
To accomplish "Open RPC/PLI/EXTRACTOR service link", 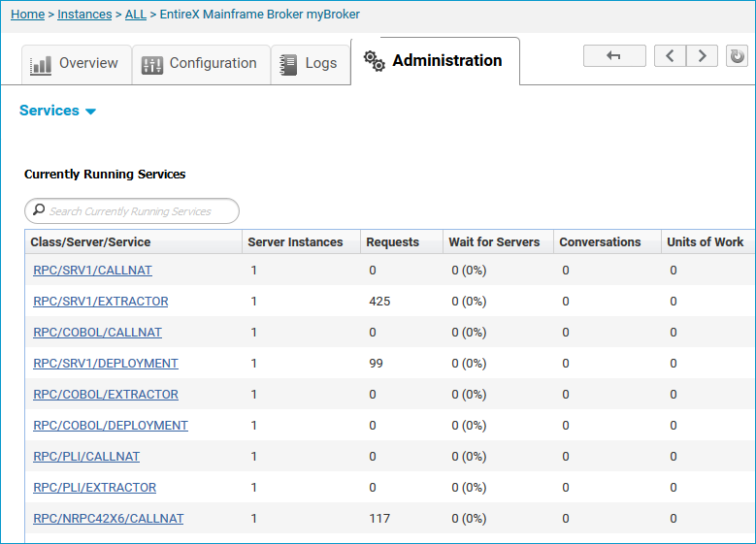I will [94, 488].
